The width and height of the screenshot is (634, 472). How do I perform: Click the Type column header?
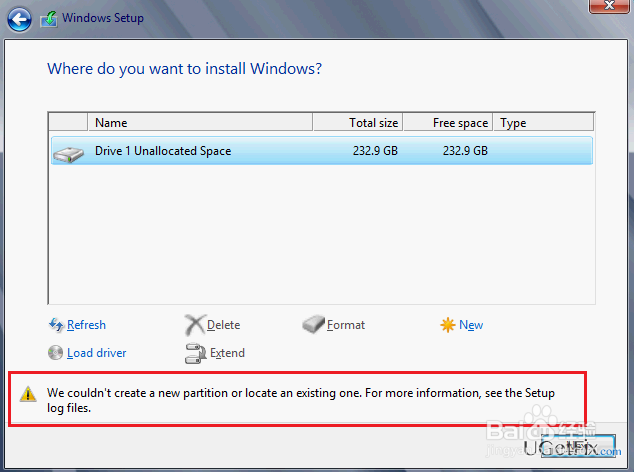[543, 122]
